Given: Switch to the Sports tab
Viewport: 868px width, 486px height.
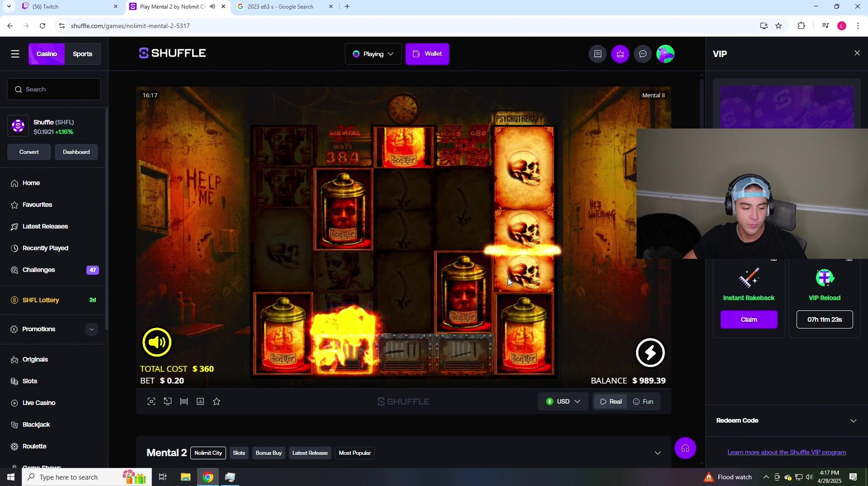Looking at the screenshot, I should point(82,54).
